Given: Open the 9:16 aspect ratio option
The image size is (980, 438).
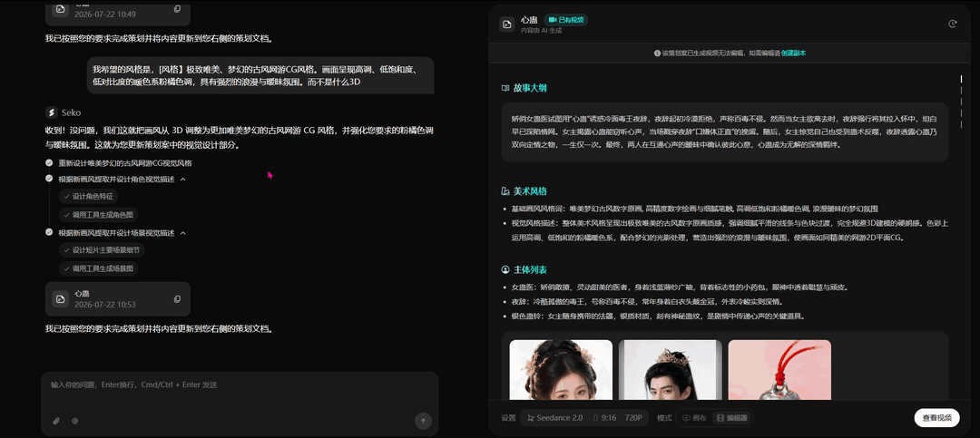Looking at the screenshot, I should coord(604,418).
